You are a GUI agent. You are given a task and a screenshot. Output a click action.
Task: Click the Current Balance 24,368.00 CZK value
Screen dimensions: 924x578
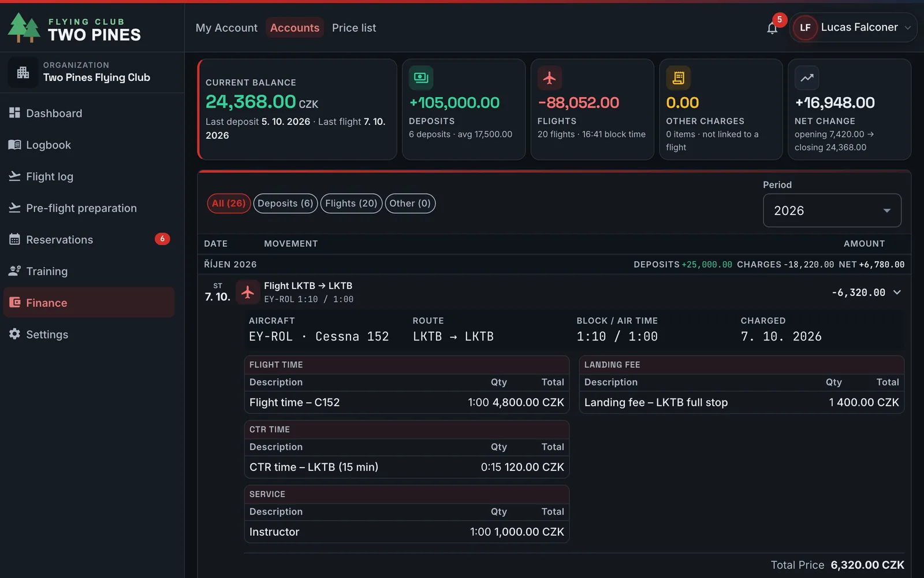pos(262,102)
